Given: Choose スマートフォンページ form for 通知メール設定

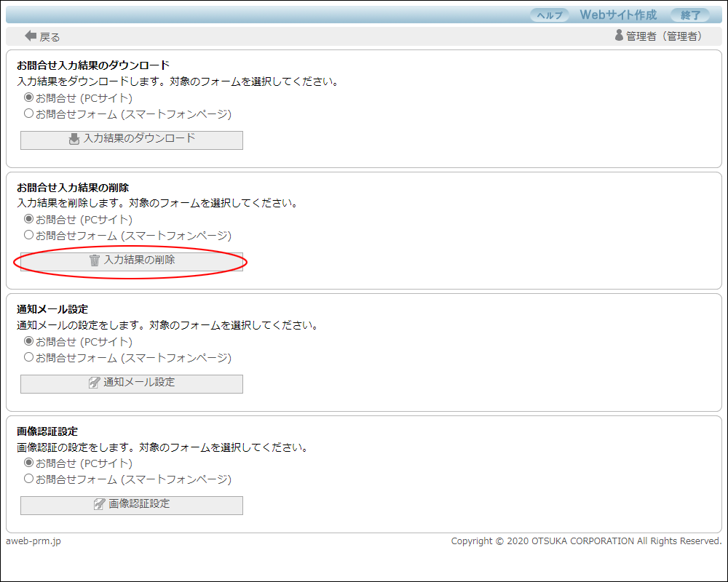Looking at the screenshot, I should tap(29, 357).
